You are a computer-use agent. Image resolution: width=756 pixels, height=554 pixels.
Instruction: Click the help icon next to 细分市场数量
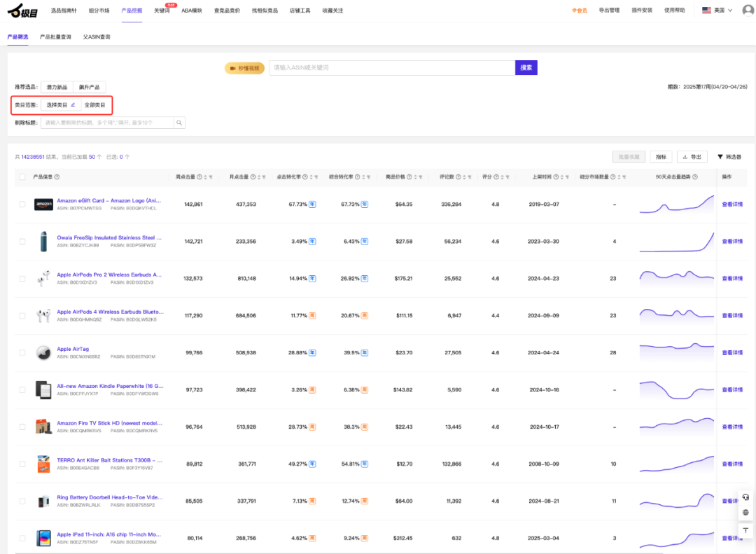612,177
